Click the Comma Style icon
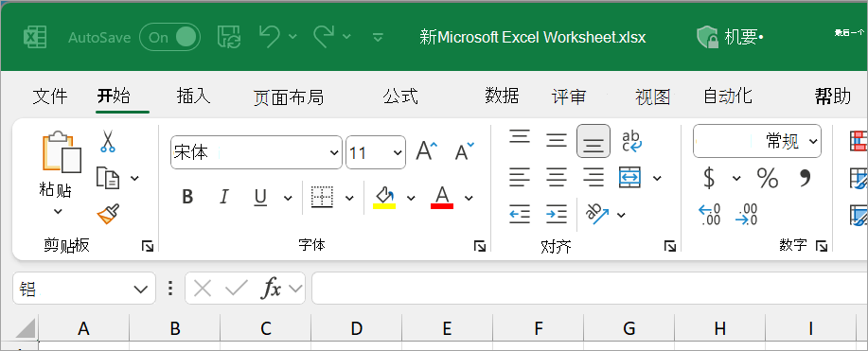Screen dimensions: 868x351 click(806, 178)
